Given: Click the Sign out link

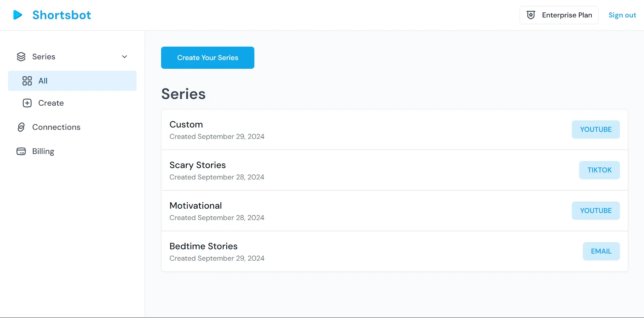Looking at the screenshot, I should [x=622, y=15].
